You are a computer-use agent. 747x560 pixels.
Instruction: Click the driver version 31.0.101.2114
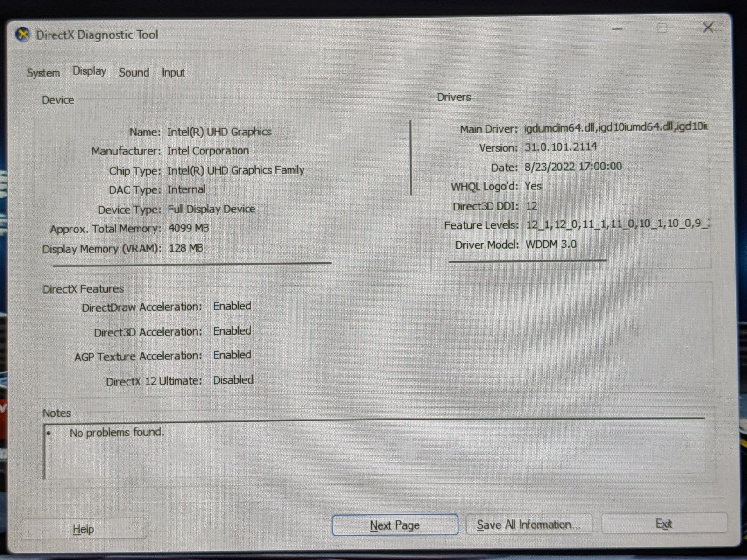click(560, 147)
